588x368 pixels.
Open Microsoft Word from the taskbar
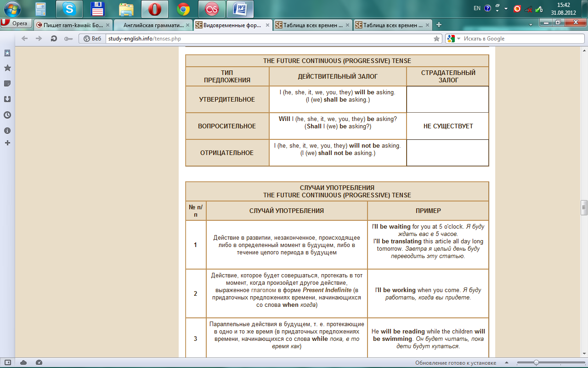[240, 9]
